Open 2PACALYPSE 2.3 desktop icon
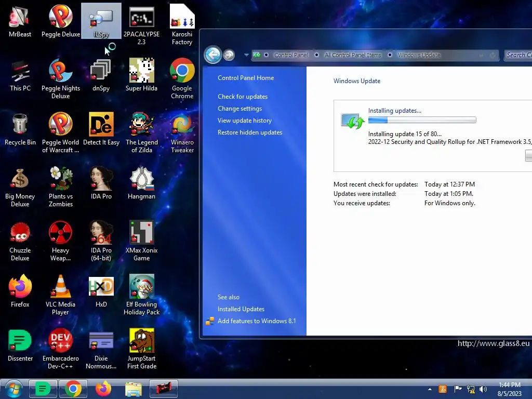The height and width of the screenshot is (399, 532). (141, 25)
